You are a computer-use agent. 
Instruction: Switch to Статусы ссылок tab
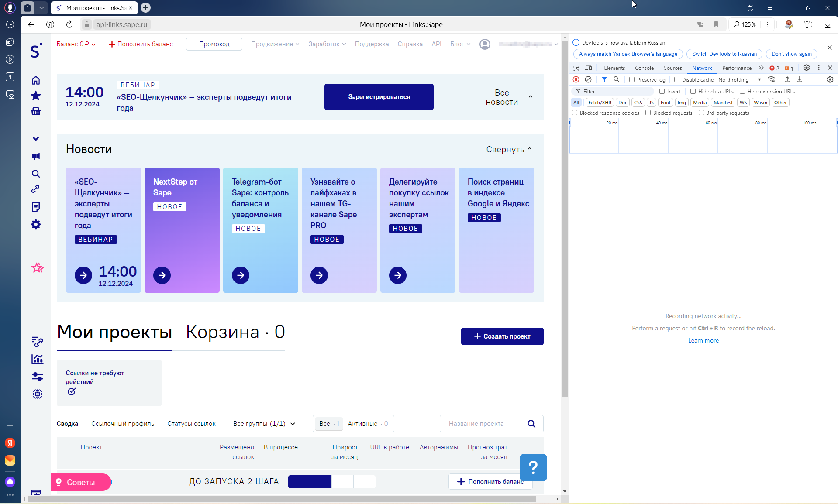coord(191,424)
